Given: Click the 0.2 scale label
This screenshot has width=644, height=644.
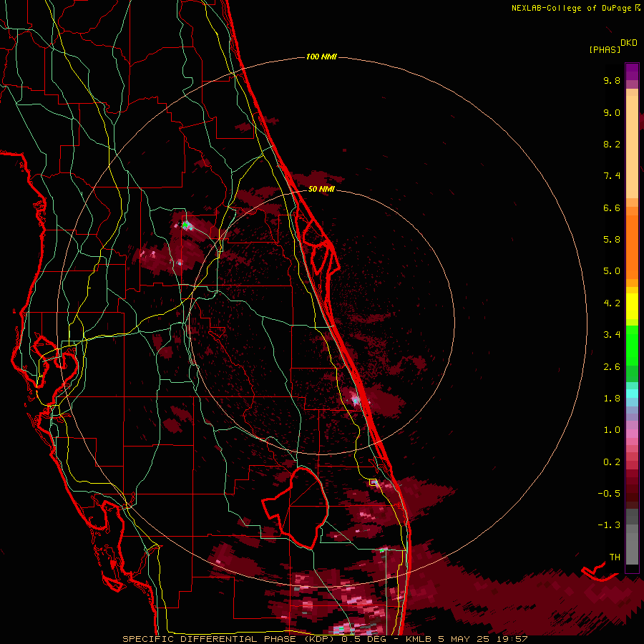Looking at the screenshot, I should coord(612,462).
